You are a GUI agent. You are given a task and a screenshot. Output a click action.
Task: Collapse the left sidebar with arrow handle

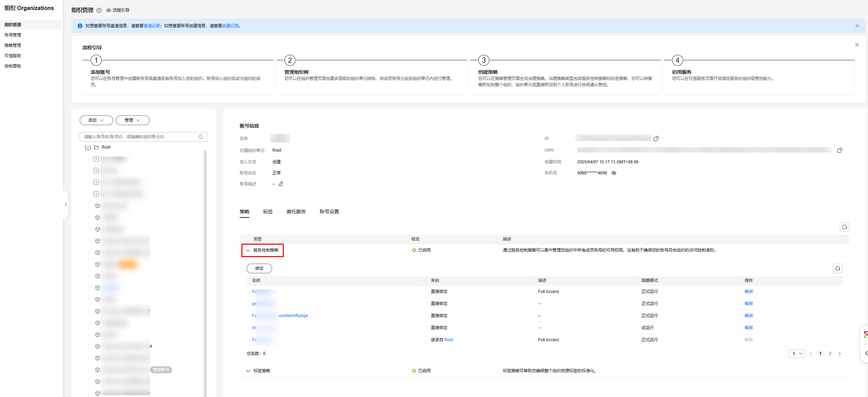66,204
